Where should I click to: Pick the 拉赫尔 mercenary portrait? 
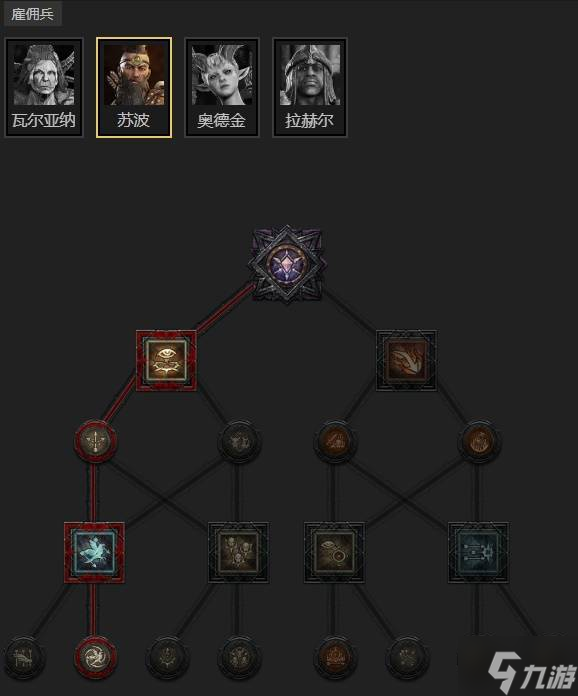[309, 87]
